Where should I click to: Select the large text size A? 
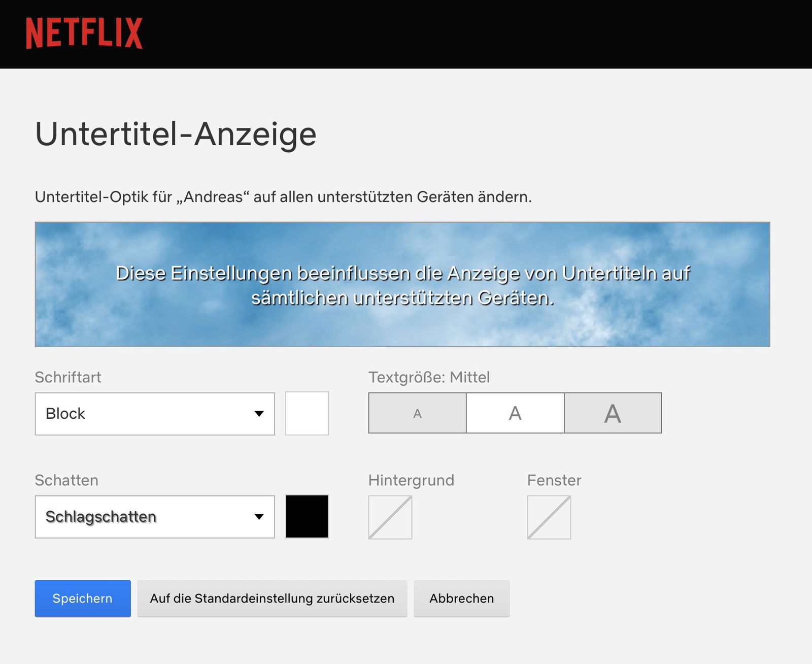coord(613,413)
